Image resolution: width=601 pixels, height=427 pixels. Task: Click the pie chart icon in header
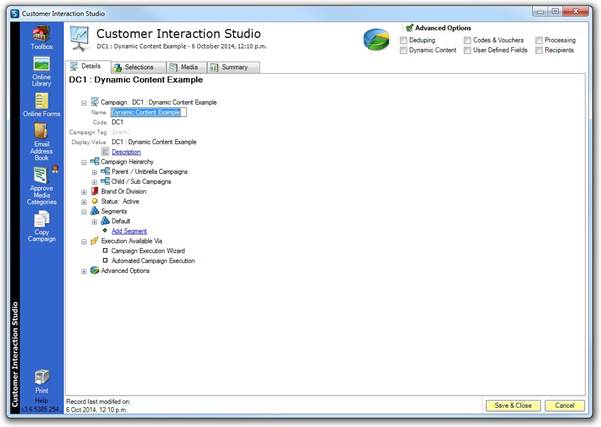(x=376, y=39)
